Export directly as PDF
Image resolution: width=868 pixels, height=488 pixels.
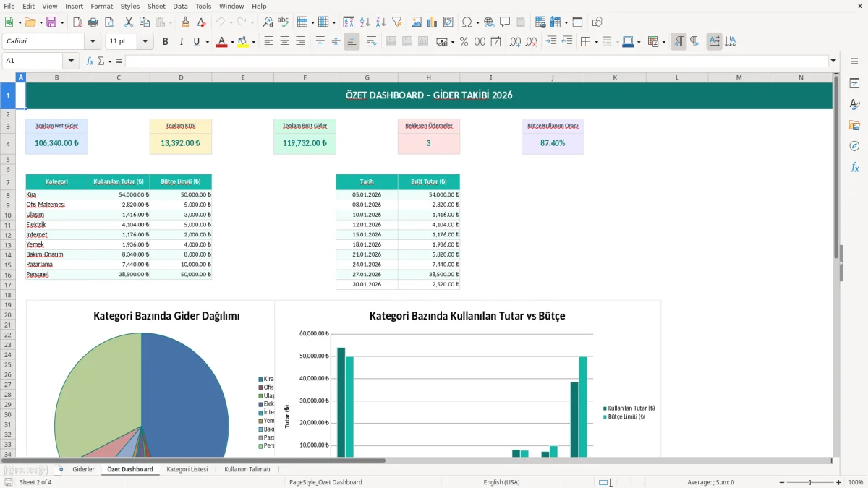pos(77,22)
